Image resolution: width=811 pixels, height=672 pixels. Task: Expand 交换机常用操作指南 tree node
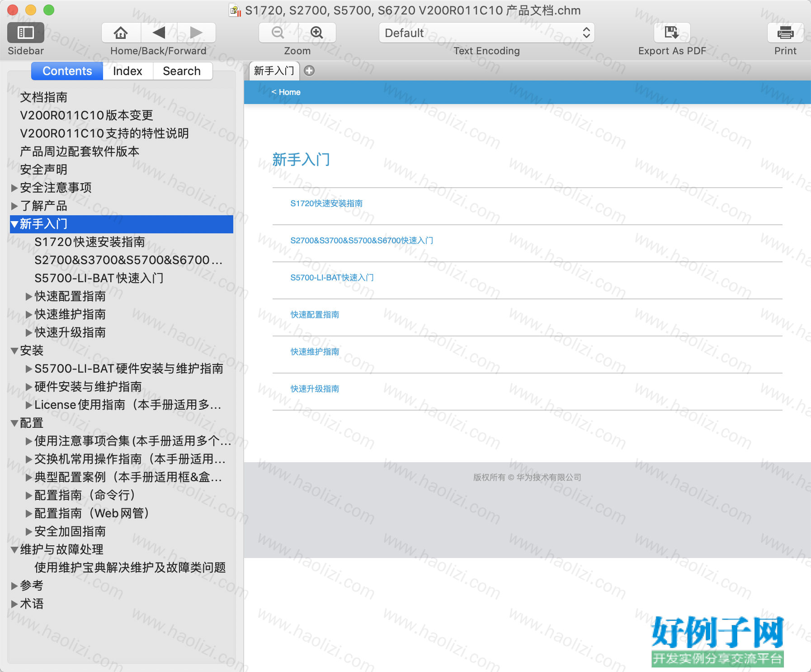(29, 459)
